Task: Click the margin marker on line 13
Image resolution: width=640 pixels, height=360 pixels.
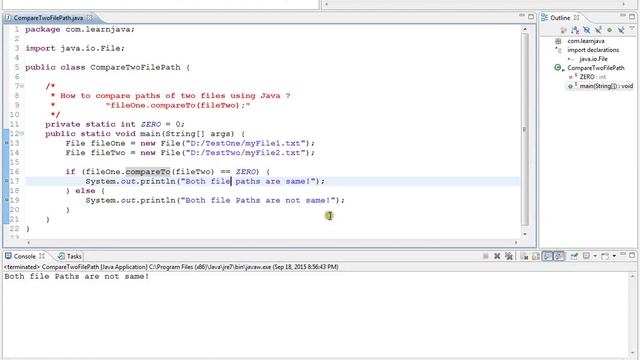Action: pos(7,143)
